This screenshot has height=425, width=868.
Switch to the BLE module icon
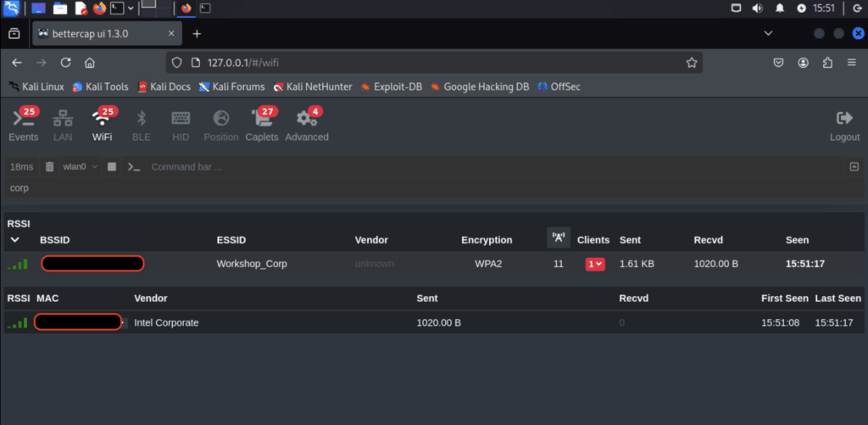click(142, 125)
